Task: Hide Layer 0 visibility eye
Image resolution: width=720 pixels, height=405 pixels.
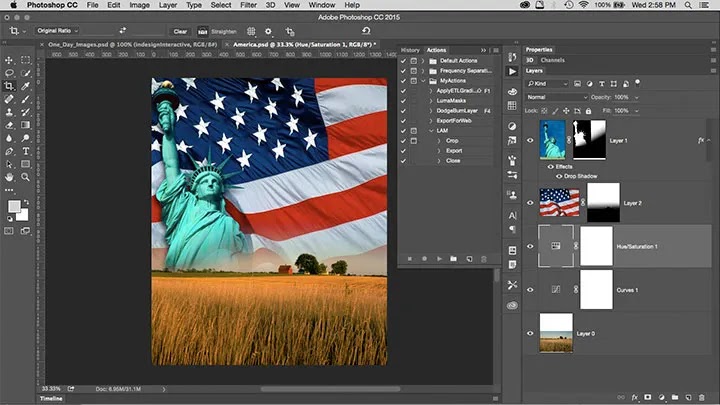Action: coord(530,333)
